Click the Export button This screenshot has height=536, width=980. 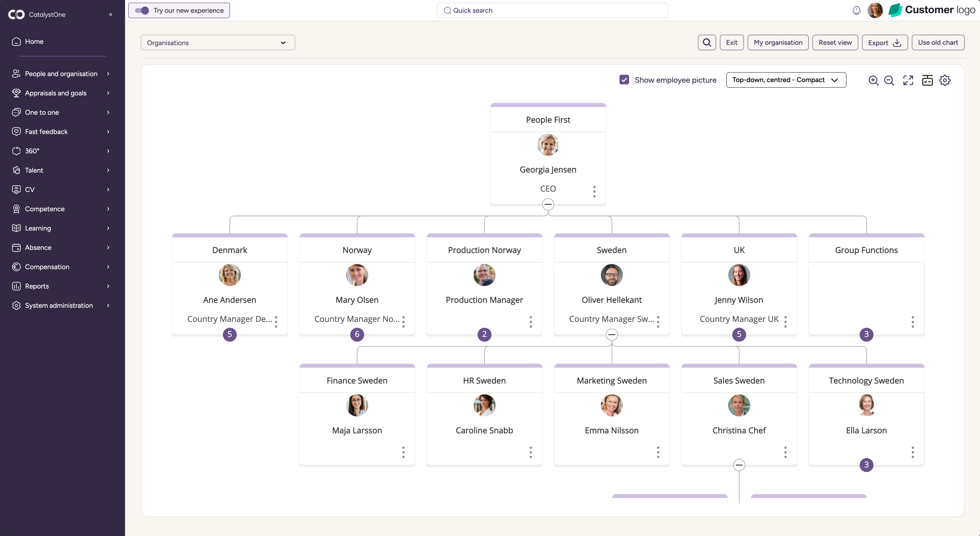(885, 43)
